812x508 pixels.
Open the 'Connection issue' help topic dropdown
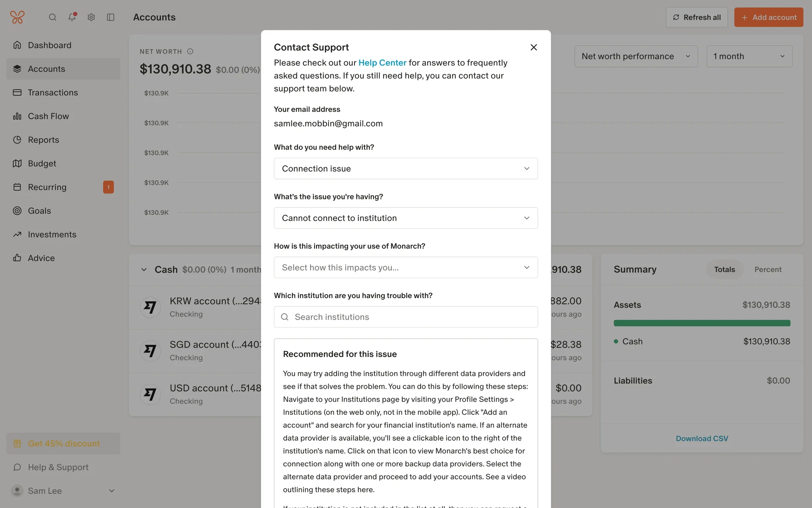tap(406, 168)
